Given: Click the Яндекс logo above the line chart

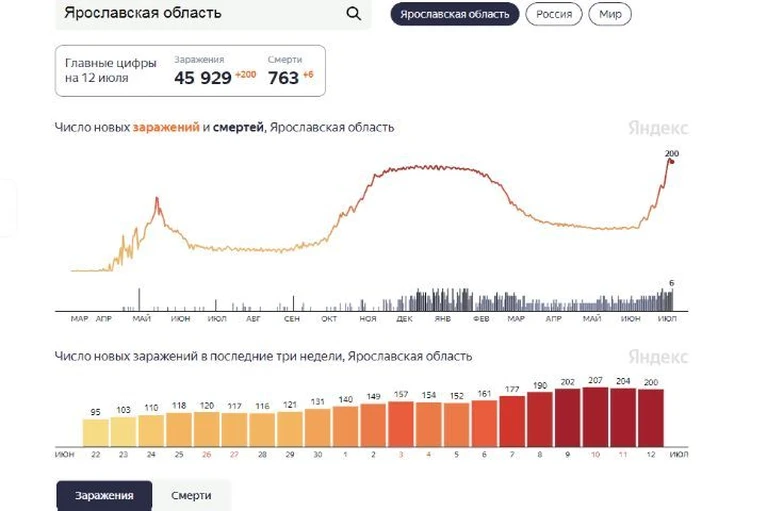Looking at the screenshot, I should pyautogui.click(x=658, y=128).
